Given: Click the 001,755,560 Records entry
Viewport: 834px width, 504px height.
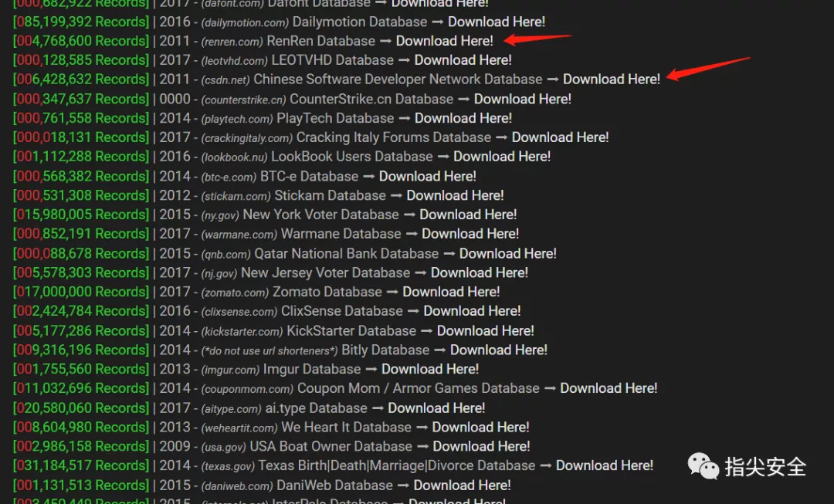Looking at the screenshot, I should coord(81,369).
